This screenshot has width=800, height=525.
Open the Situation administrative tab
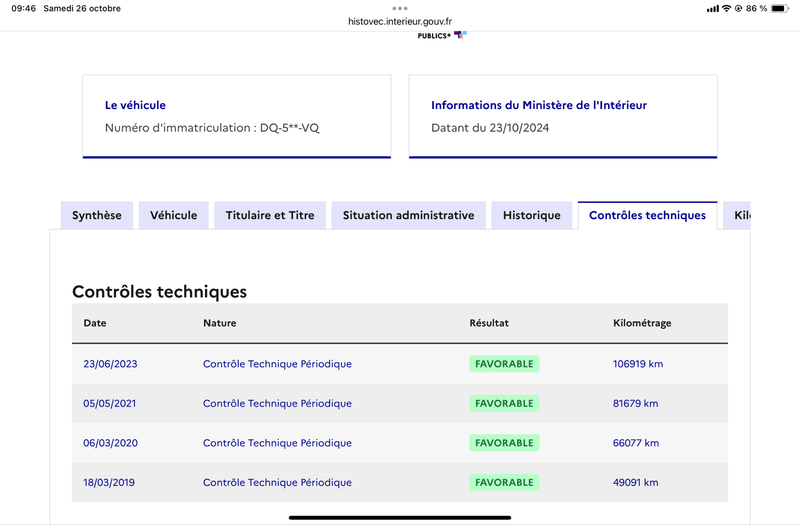(x=408, y=215)
